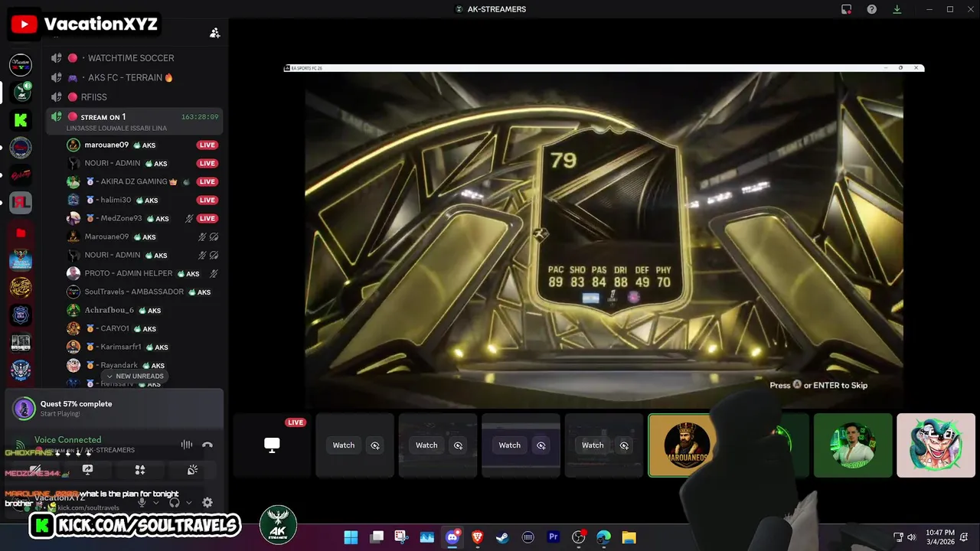980x551 pixels.
Task: Click the pop-out icon beside the first Watch button
Action: tap(375, 445)
